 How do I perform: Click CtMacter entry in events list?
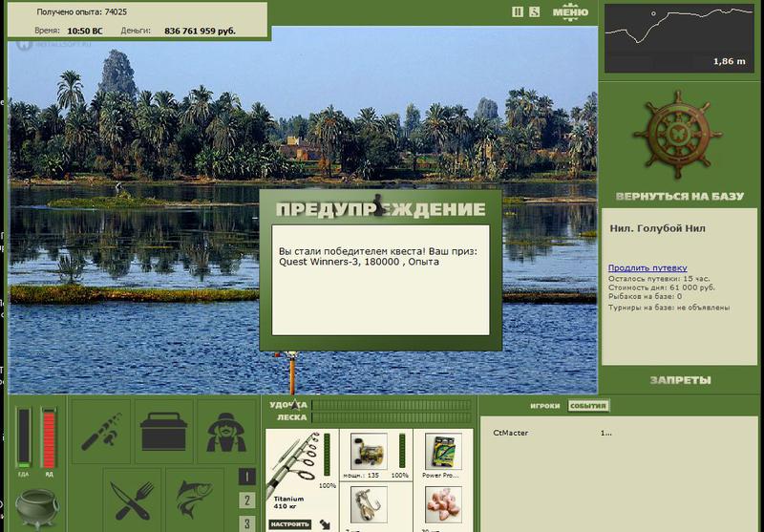(x=510, y=433)
